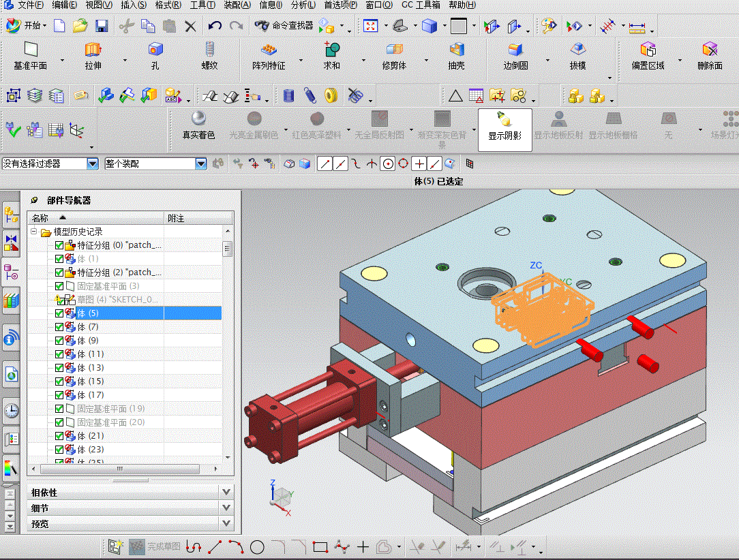This screenshot has height=560, width=739.
Task: Toggle checkbox for 体 (11)
Action: (59, 354)
